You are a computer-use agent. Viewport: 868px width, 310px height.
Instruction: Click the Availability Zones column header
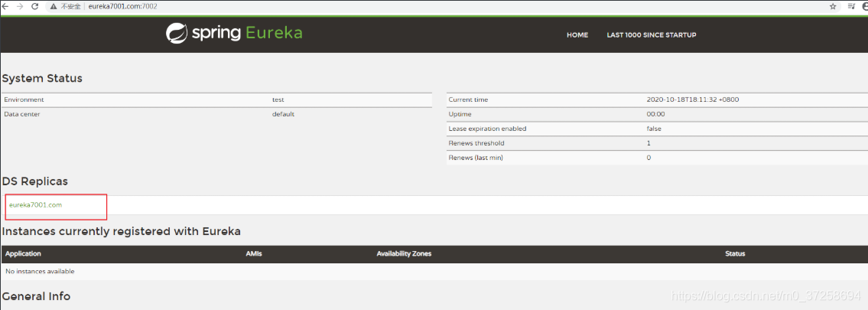tap(404, 253)
